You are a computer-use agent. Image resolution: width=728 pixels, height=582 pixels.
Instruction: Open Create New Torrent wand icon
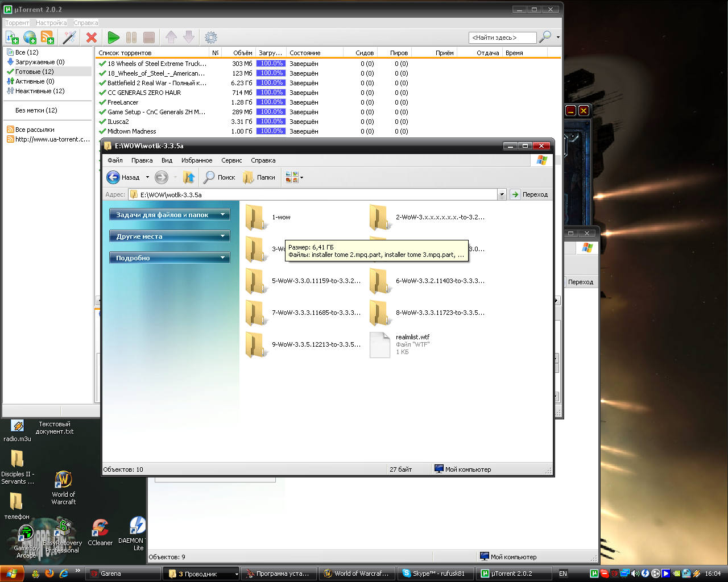pyautogui.click(x=69, y=38)
